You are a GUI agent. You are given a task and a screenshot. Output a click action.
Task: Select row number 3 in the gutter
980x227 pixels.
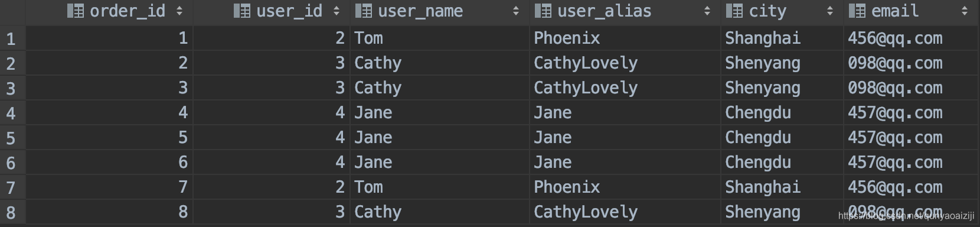(12, 88)
